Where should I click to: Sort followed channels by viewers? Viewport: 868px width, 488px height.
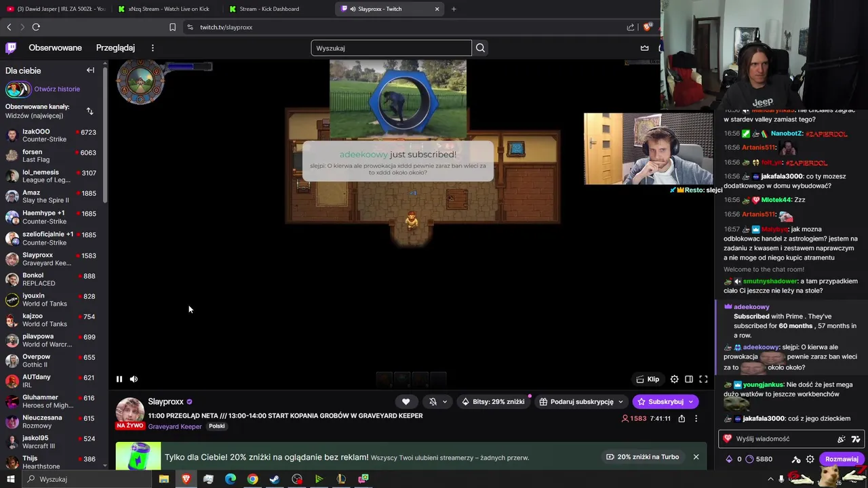[x=90, y=110]
